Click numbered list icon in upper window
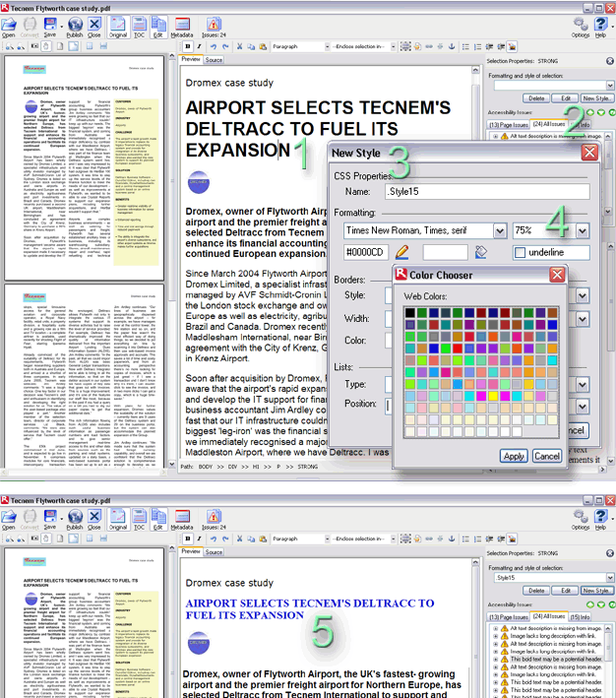Screen dimensions: 616x698 tap(477, 46)
